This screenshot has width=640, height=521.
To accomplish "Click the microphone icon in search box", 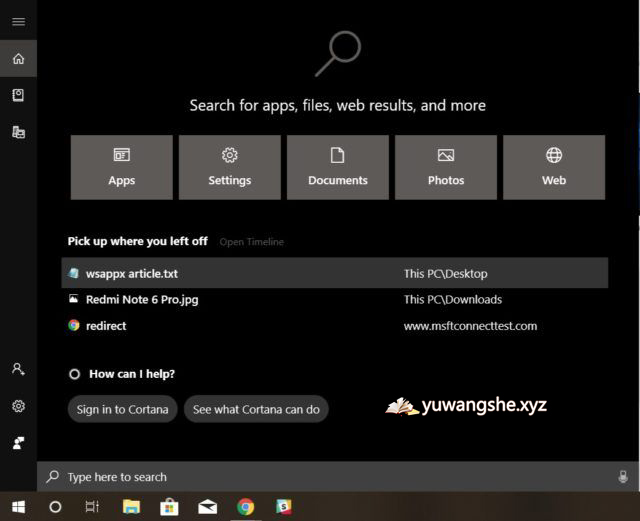I will point(623,476).
